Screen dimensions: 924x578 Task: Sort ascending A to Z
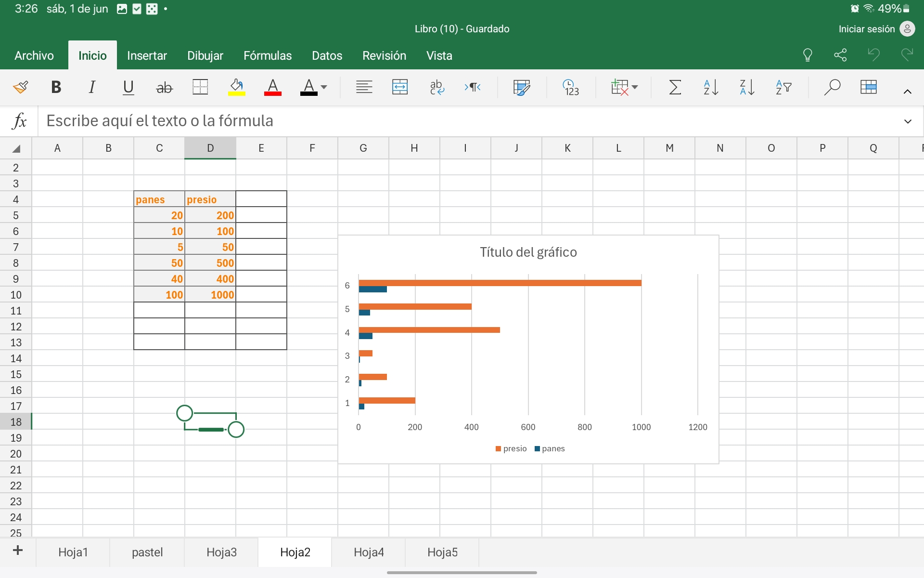click(711, 87)
